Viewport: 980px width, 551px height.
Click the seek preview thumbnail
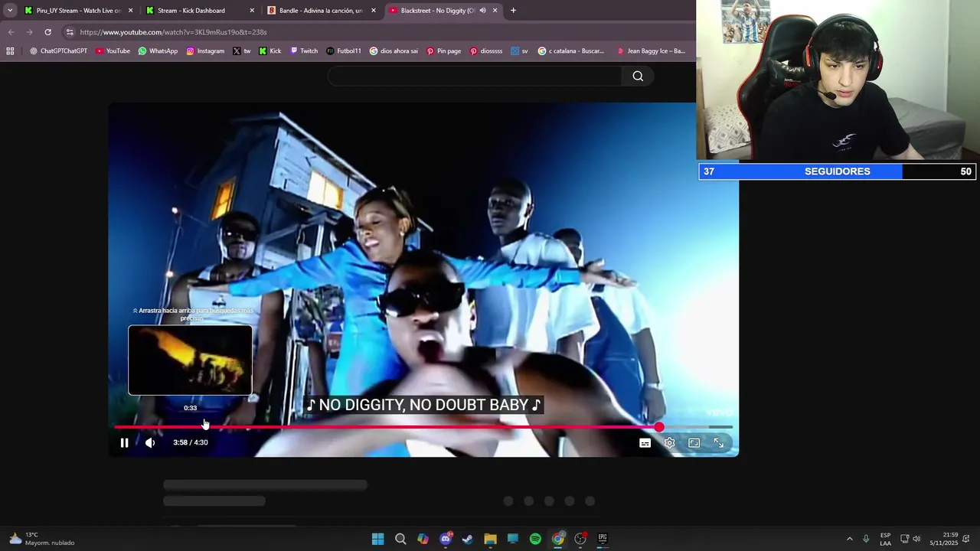pyautogui.click(x=190, y=360)
